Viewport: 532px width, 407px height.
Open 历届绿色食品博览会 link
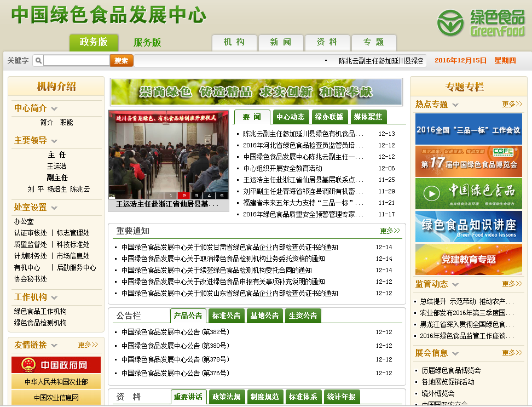451,370
